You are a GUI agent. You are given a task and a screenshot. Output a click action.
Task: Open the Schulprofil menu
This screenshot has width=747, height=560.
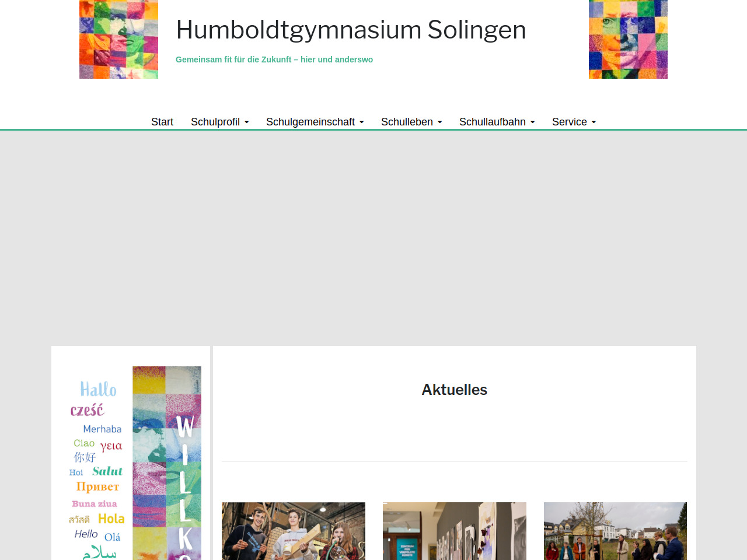tap(215, 122)
